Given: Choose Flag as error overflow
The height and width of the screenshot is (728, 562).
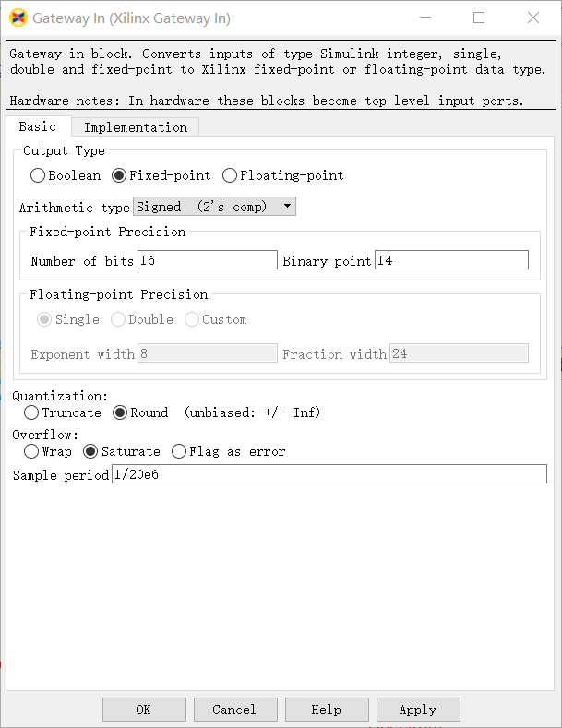Looking at the screenshot, I should pos(179,451).
